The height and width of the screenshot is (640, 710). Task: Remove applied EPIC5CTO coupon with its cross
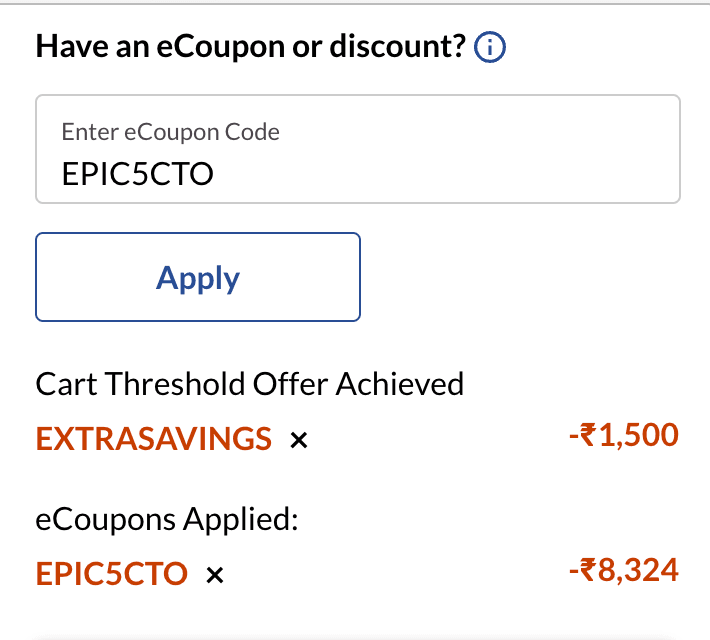pos(213,575)
